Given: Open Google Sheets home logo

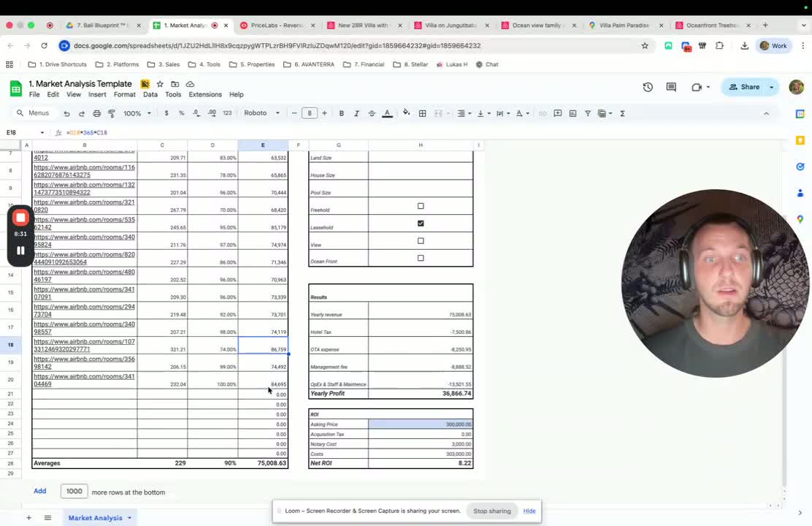Looking at the screenshot, I should (x=16, y=88).
